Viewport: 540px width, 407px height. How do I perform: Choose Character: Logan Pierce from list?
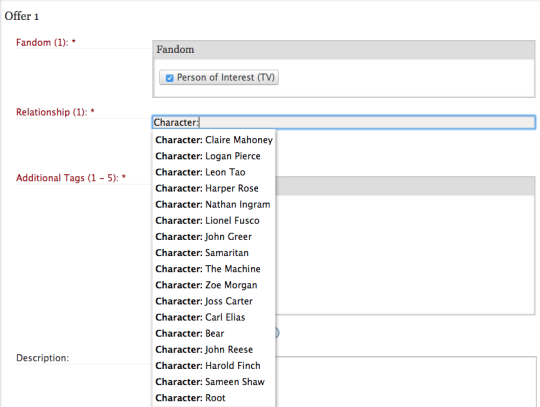click(214, 156)
